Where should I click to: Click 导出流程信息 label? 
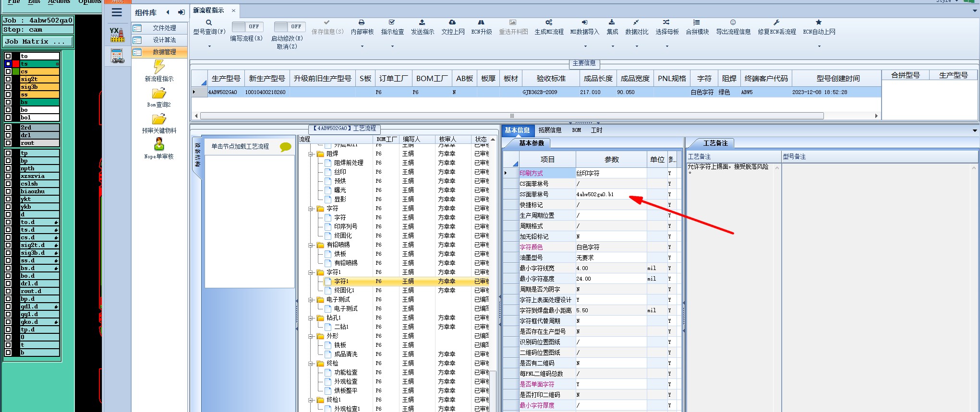pyautogui.click(x=733, y=32)
